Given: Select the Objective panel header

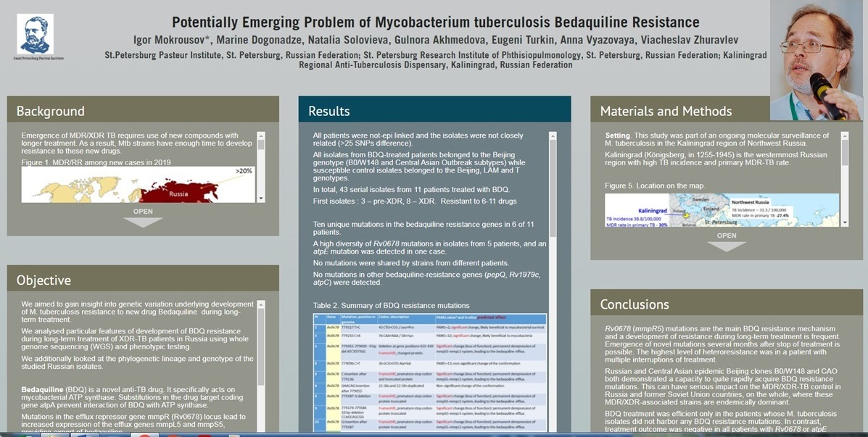Looking at the screenshot, I should click(143, 280).
